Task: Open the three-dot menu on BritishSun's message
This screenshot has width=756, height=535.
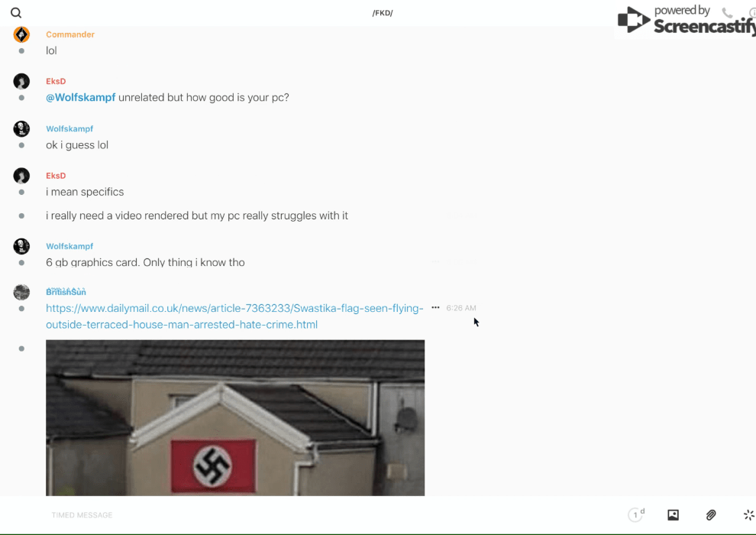Action: coord(435,308)
